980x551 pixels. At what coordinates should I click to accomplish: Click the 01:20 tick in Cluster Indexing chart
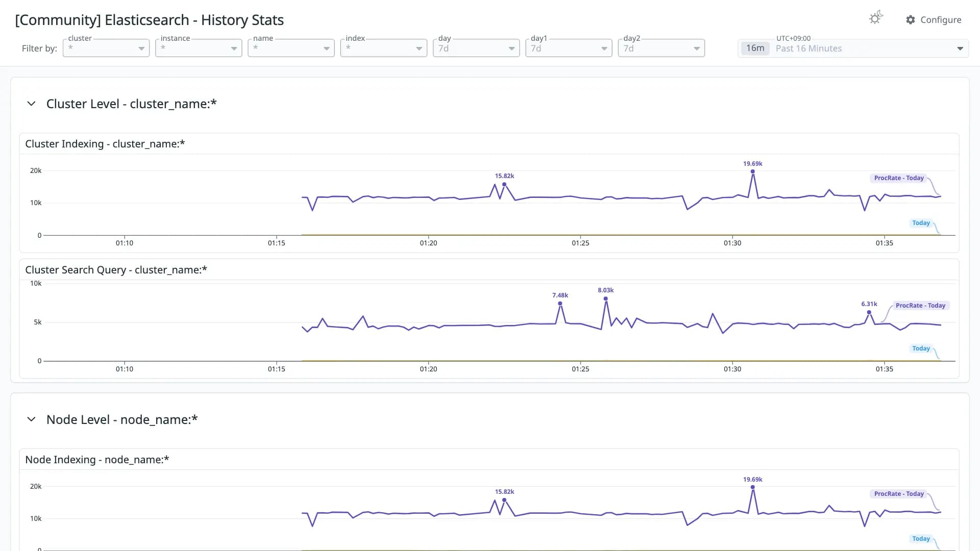pos(428,243)
